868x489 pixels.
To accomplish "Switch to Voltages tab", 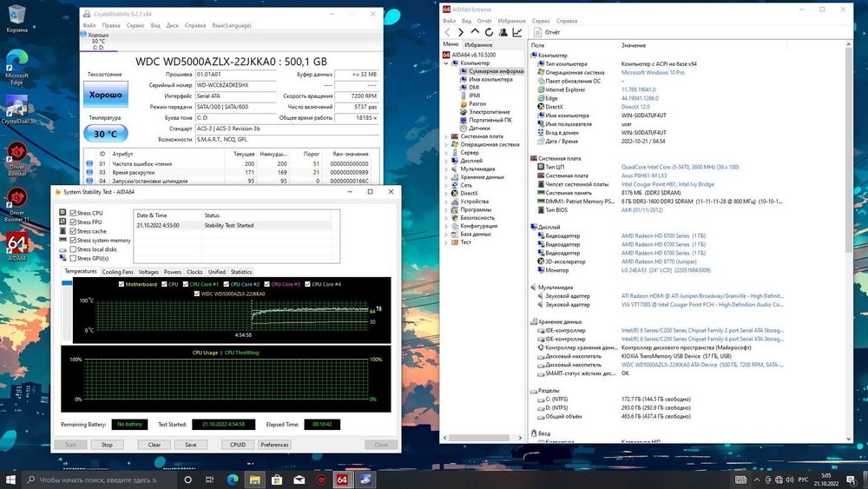I will pyautogui.click(x=148, y=272).
